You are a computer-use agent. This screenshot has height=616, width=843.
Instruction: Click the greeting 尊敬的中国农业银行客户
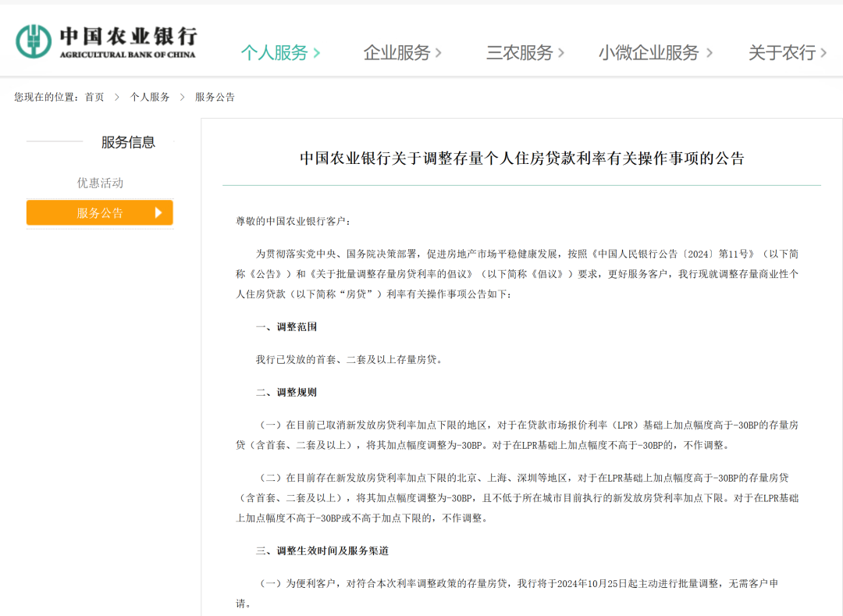[293, 222]
